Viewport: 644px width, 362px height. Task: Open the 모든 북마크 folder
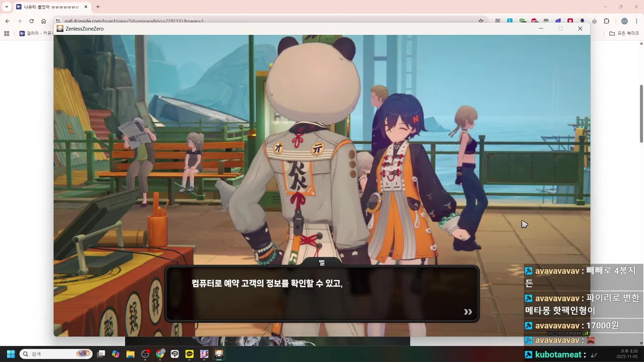tap(624, 33)
